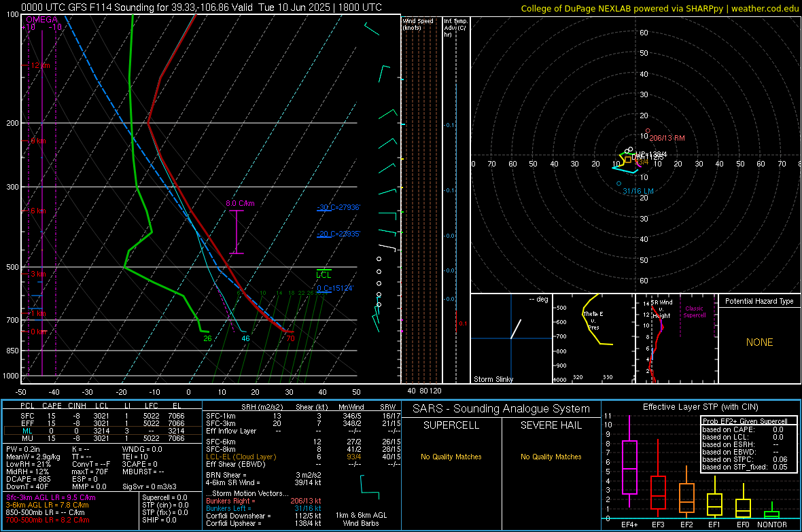Click the green LCL marker label

324,275
